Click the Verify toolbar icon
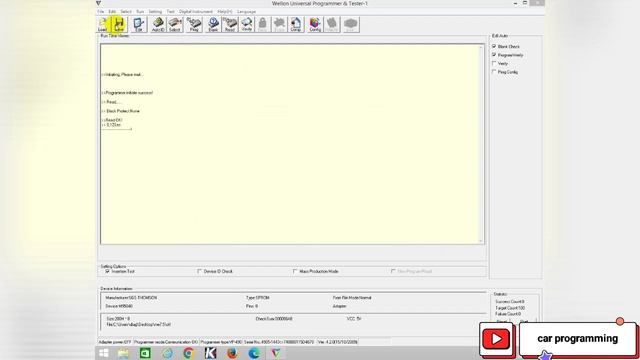This screenshot has width=640, height=360. 247,24
